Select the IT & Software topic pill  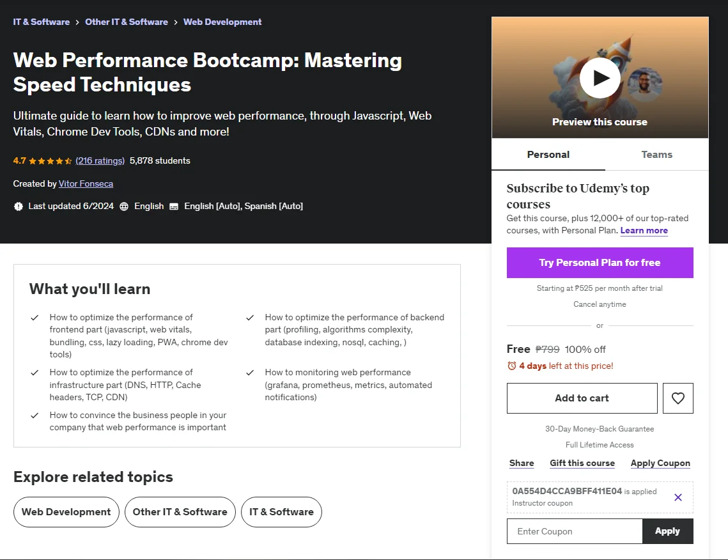[x=281, y=511]
